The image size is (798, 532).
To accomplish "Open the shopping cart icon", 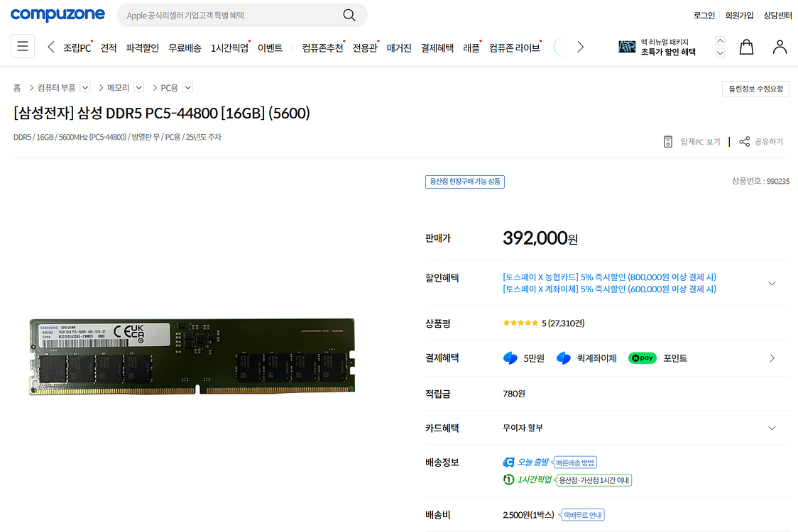I will point(746,47).
